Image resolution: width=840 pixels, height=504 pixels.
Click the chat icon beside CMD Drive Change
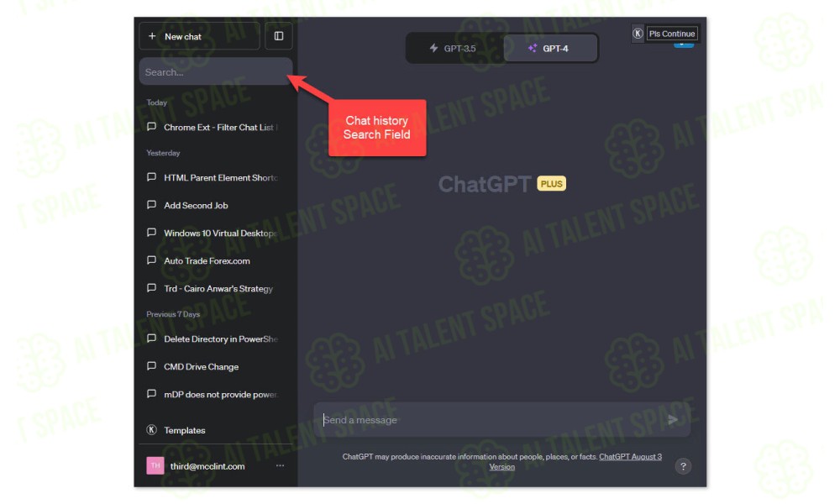click(151, 366)
